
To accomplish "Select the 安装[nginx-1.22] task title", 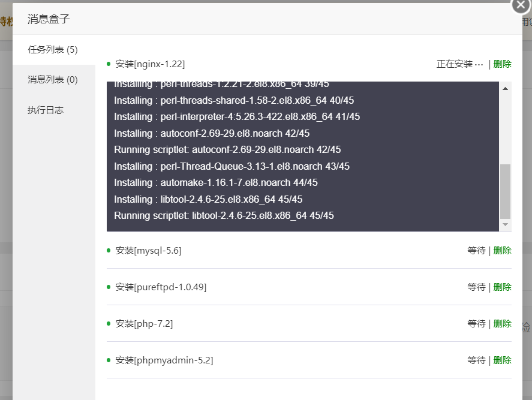I will point(150,64).
